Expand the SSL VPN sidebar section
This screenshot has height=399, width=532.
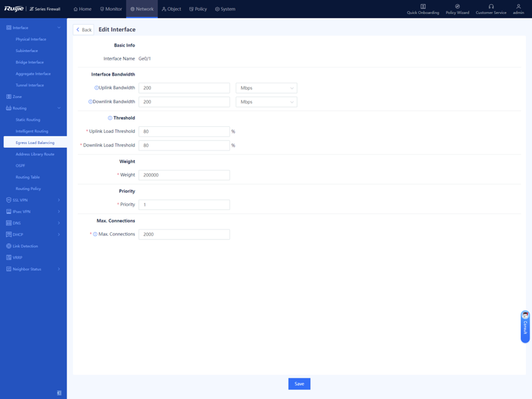pyautogui.click(x=33, y=200)
